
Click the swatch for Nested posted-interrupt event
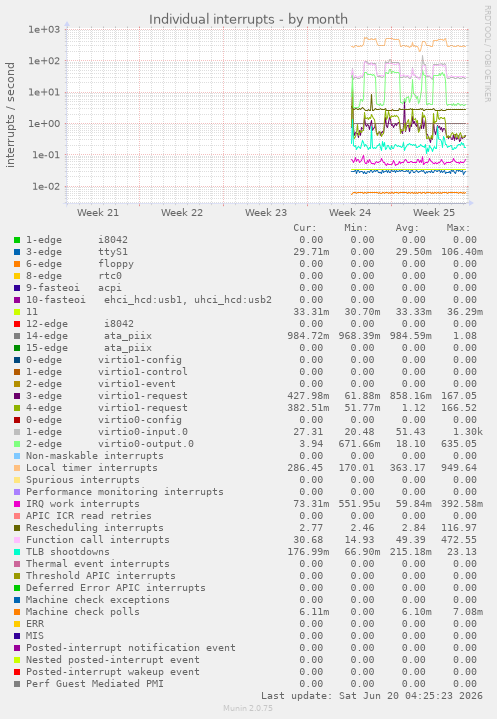click(x=17, y=660)
